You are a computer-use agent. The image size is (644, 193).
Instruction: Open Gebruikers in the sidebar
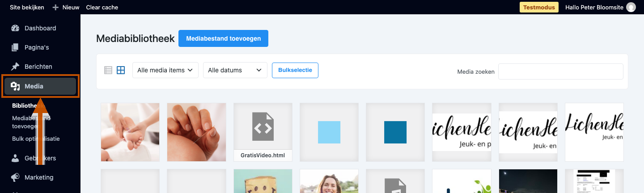point(40,158)
